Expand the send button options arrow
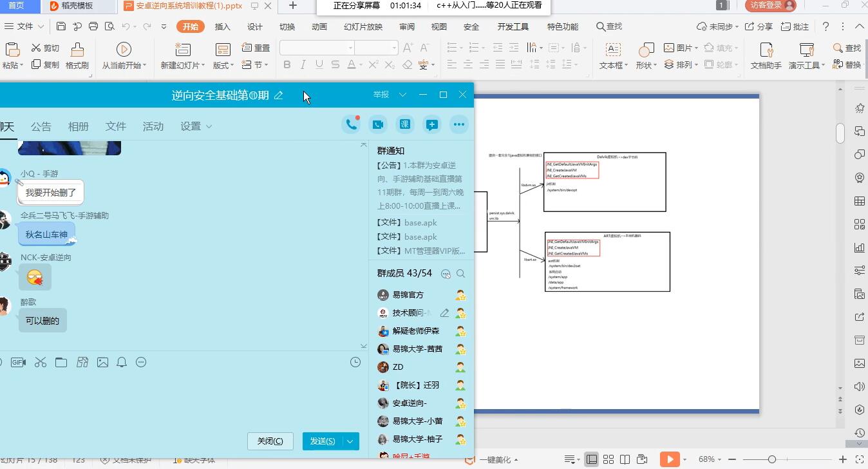The height and width of the screenshot is (469, 868). 350,441
